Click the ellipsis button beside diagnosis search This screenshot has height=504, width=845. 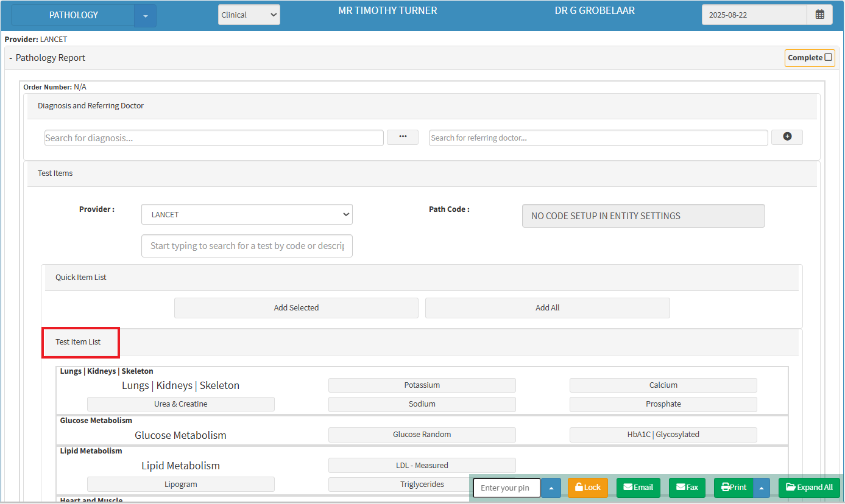click(402, 137)
